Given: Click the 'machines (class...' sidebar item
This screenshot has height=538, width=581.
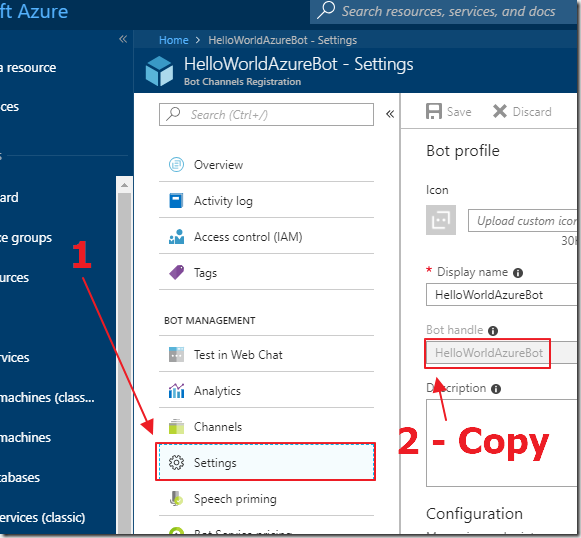Looking at the screenshot, I should tap(47, 398).
